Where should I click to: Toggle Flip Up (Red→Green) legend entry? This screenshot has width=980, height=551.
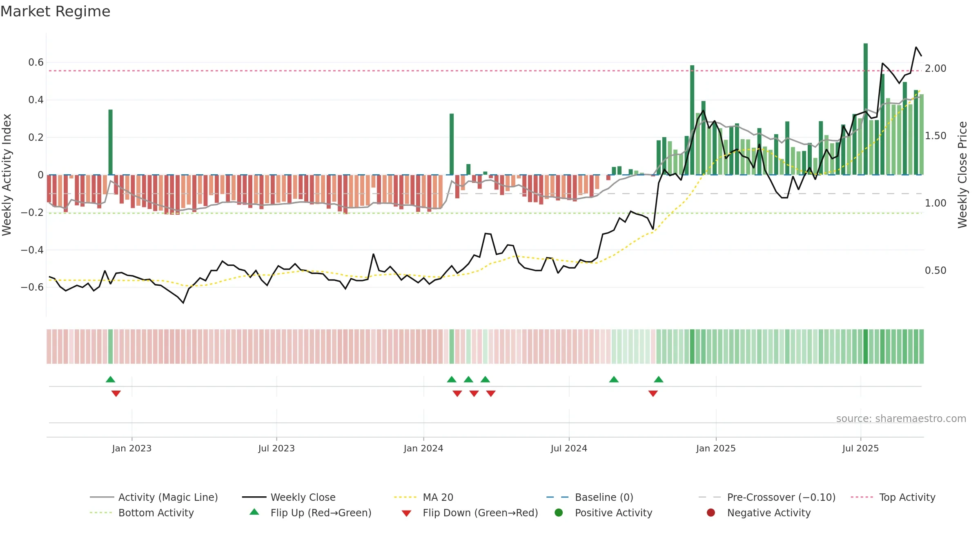[x=310, y=513]
